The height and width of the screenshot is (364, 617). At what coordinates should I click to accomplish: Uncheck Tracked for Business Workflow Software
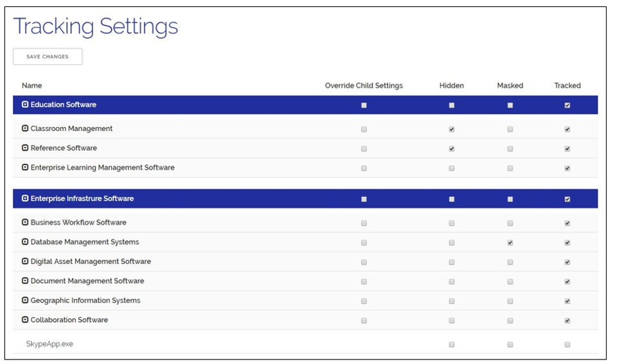coord(568,223)
